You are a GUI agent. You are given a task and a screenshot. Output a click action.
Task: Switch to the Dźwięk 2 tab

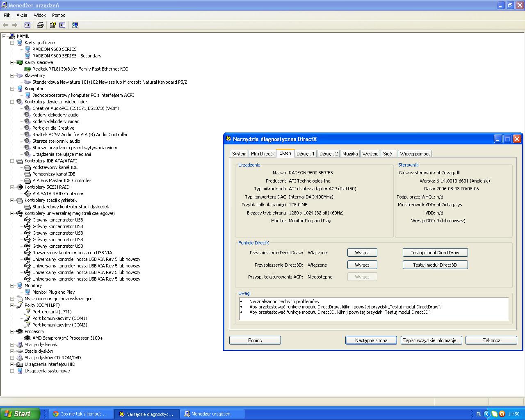pyautogui.click(x=329, y=154)
